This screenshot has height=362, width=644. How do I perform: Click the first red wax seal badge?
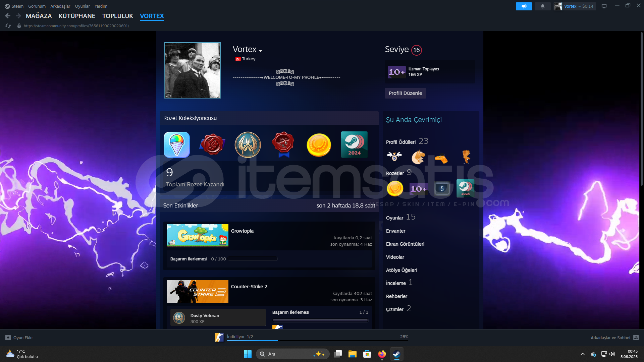[x=212, y=144]
